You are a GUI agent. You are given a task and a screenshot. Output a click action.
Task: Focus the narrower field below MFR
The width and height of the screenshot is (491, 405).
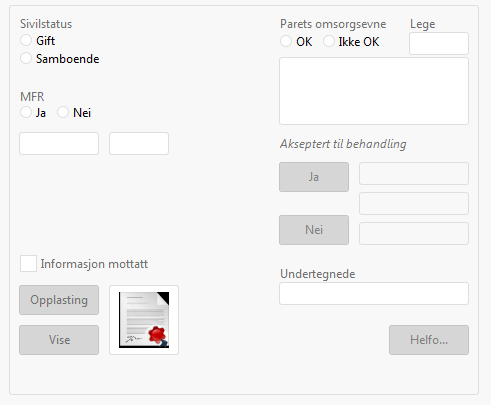pyautogui.click(x=139, y=144)
